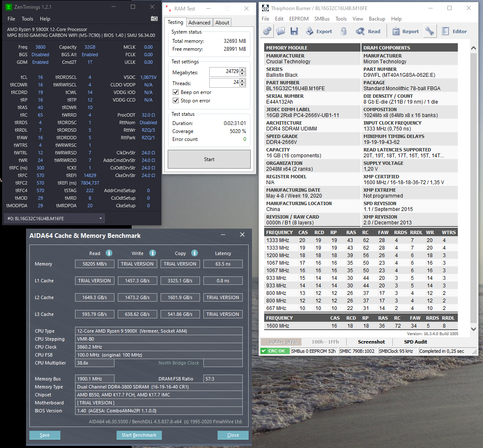The height and width of the screenshot is (448, 483).
Task: Click the wrench tool icon in Thaiphoon Burner
Action: click(x=429, y=31)
